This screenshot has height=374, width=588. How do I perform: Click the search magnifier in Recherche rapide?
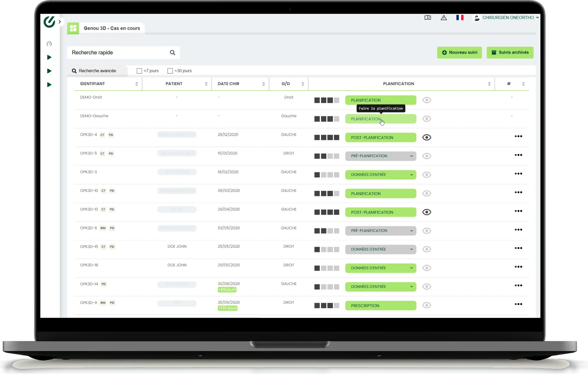tap(172, 52)
